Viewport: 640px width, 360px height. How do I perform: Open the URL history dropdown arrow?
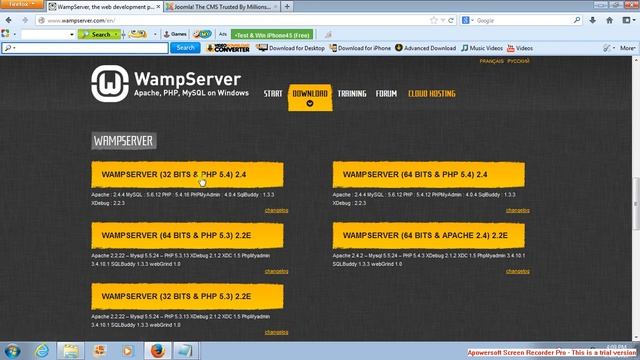[443, 20]
